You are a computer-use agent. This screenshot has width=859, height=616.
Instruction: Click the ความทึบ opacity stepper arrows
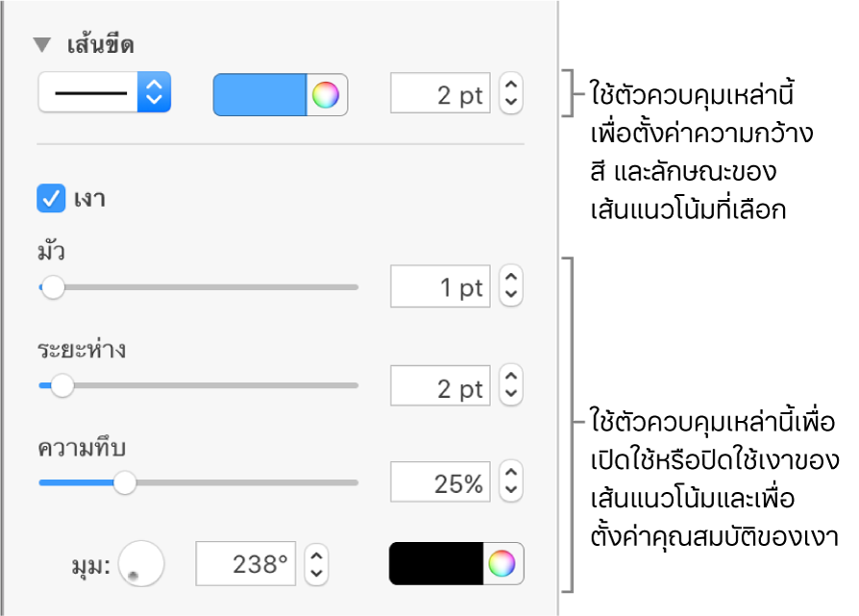coord(511,483)
